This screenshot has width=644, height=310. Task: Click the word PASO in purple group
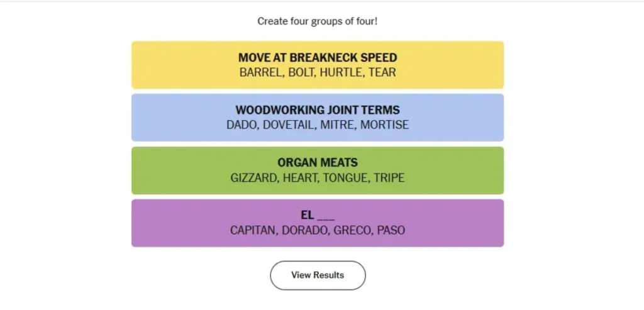pos(391,231)
